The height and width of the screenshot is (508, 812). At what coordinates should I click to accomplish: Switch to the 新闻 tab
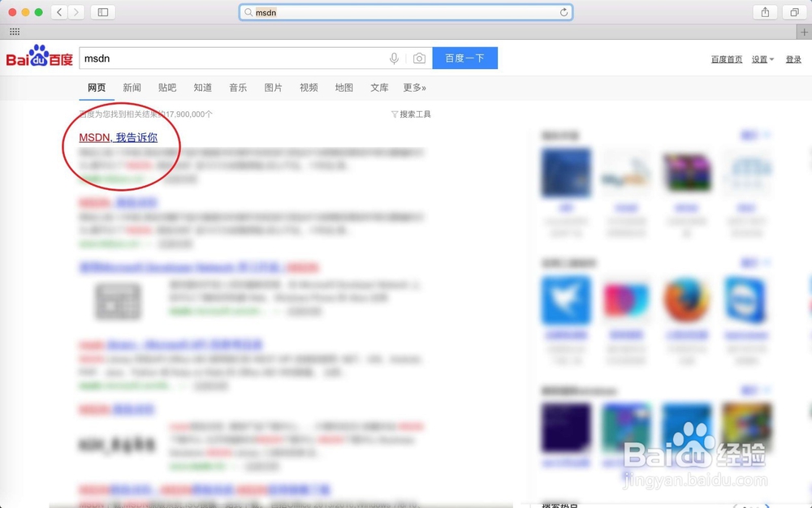pyautogui.click(x=132, y=88)
